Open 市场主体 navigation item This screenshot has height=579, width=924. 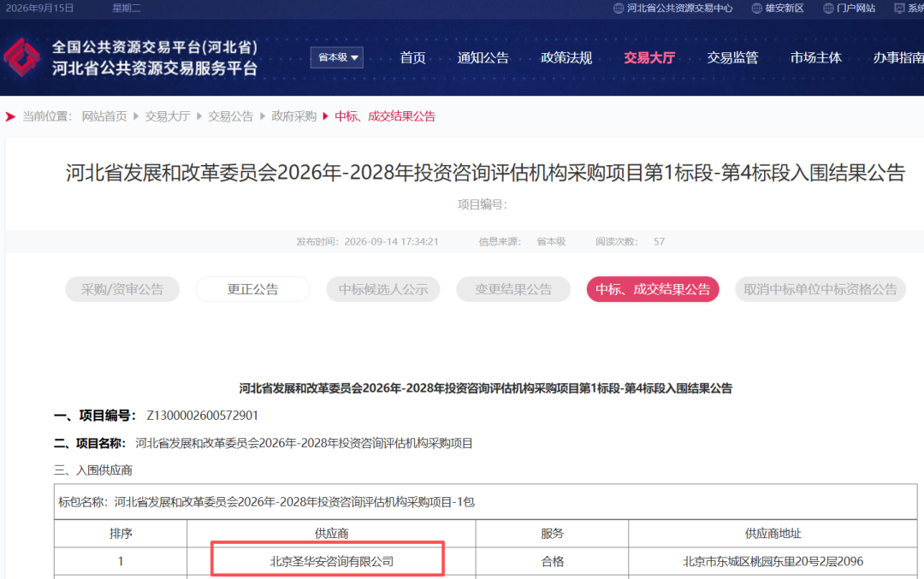[x=815, y=57]
